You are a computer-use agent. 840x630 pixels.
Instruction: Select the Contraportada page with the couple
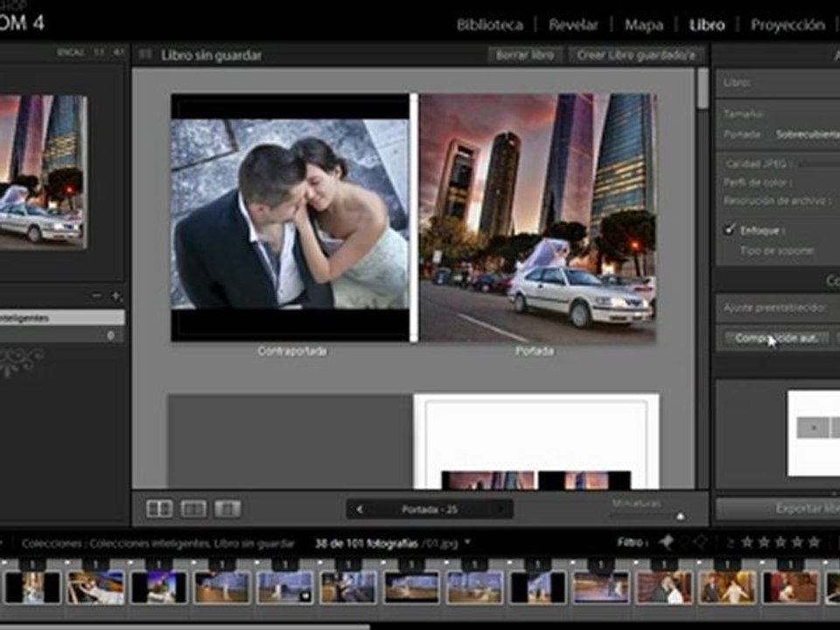click(290, 218)
